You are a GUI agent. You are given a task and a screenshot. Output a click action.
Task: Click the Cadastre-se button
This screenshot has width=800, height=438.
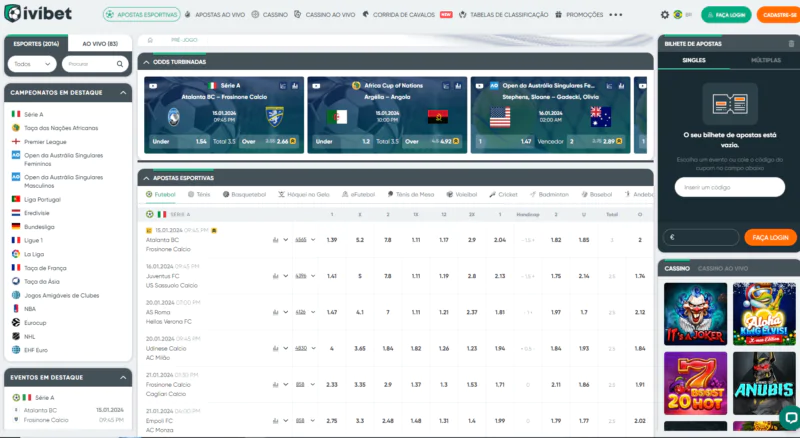pyautogui.click(x=779, y=15)
